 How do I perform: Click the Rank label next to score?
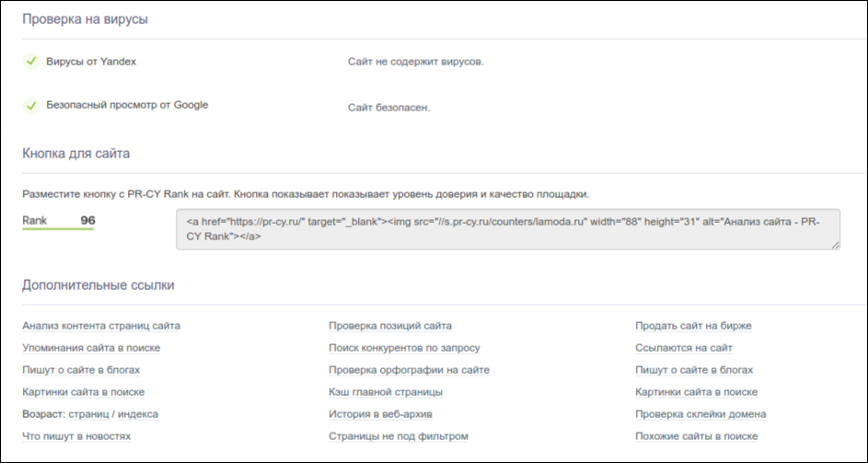35,221
